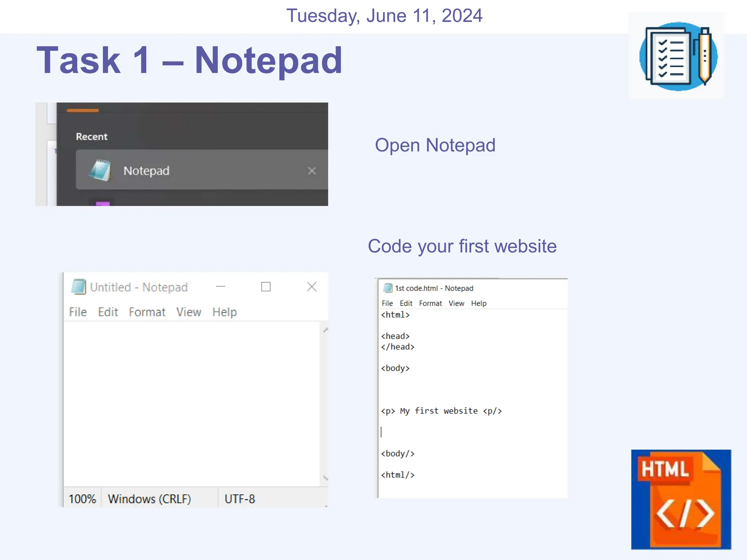This screenshot has height=560, width=747.
Task: Click the Notepad icon in Recent list
Action: [100, 170]
